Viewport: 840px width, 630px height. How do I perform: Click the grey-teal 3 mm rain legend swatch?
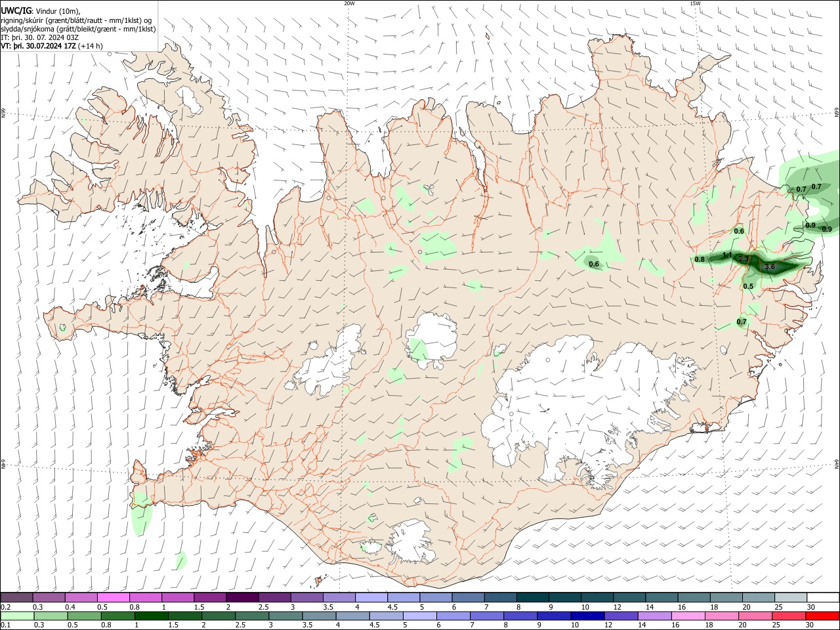pyautogui.click(x=285, y=616)
